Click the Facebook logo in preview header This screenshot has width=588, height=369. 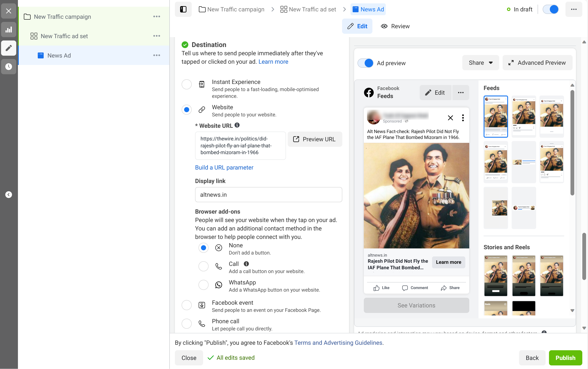tap(369, 93)
